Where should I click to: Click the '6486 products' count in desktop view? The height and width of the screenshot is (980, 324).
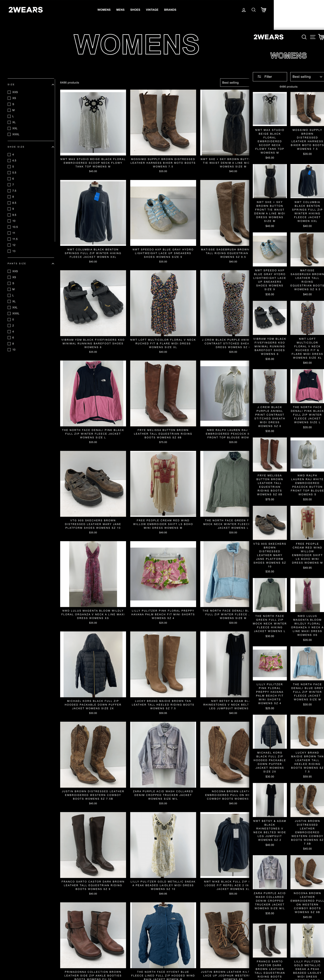(70, 83)
